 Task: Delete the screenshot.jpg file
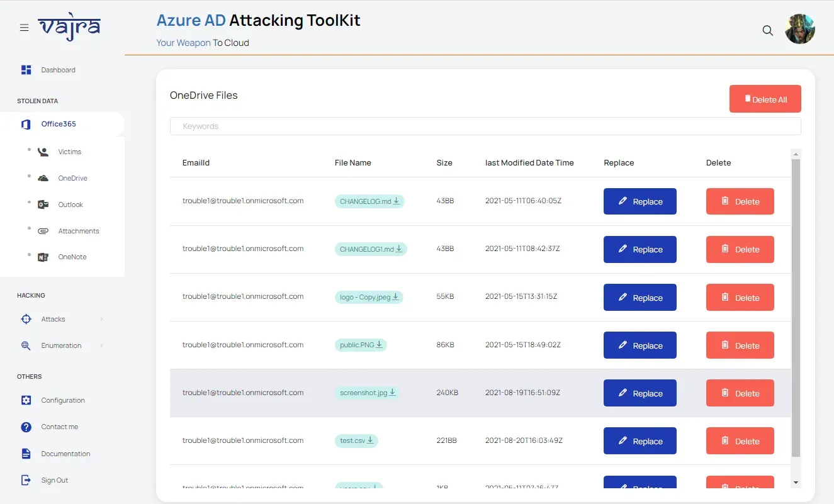pos(740,393)
